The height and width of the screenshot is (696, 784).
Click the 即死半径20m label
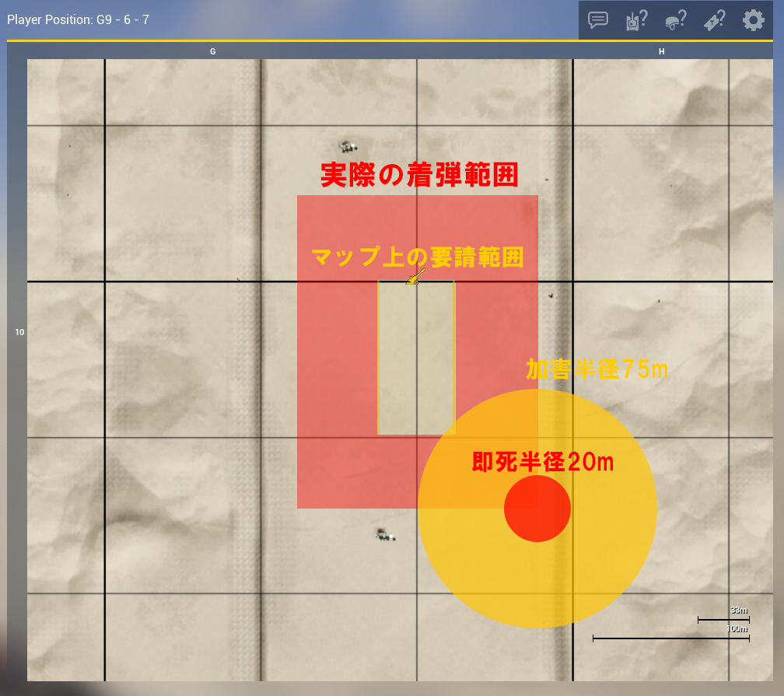coord(543,462)
